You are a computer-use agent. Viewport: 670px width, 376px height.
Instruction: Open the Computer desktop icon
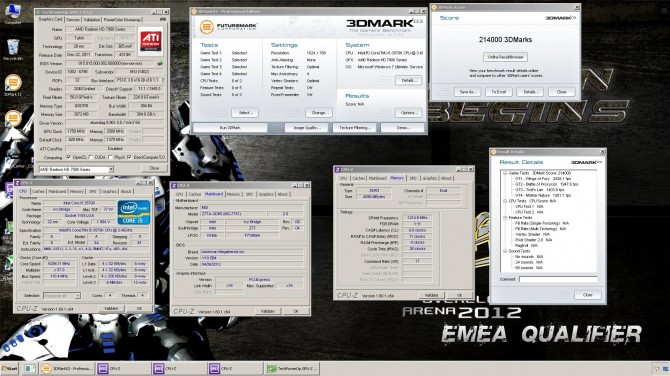pyautogui.click(x=13, y=12)
